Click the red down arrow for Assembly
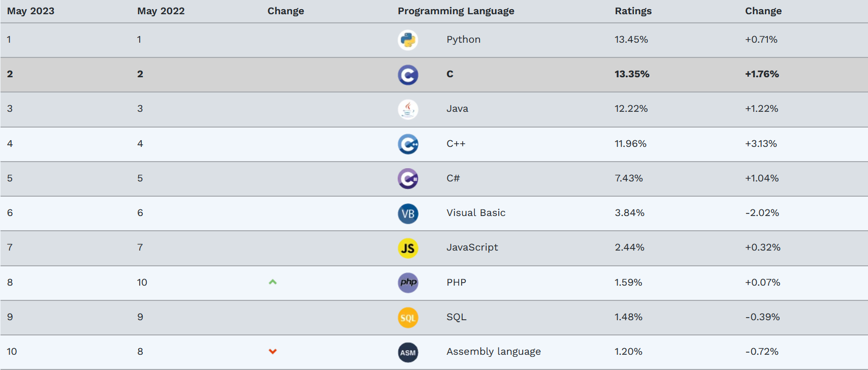 273,351
